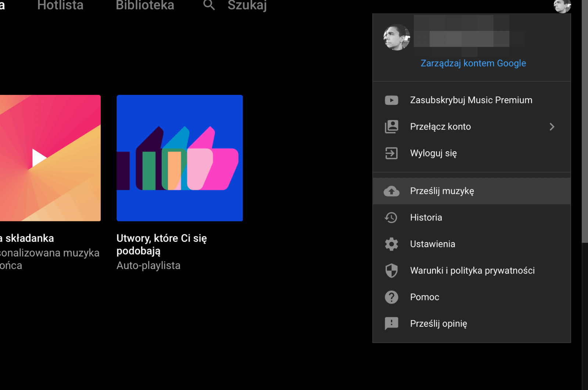Play the składanka mix thumbnail

[50, 158]
